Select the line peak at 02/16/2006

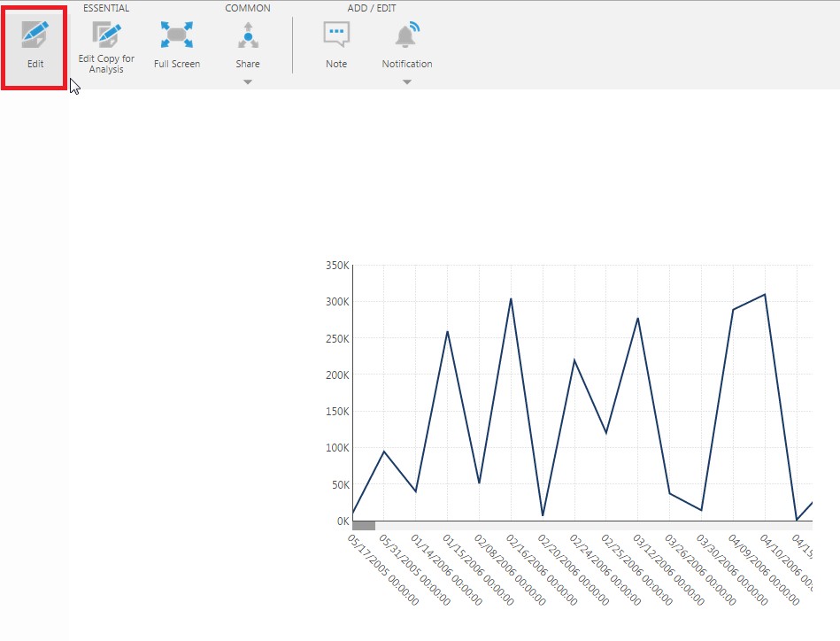click(x=511, y=299)
